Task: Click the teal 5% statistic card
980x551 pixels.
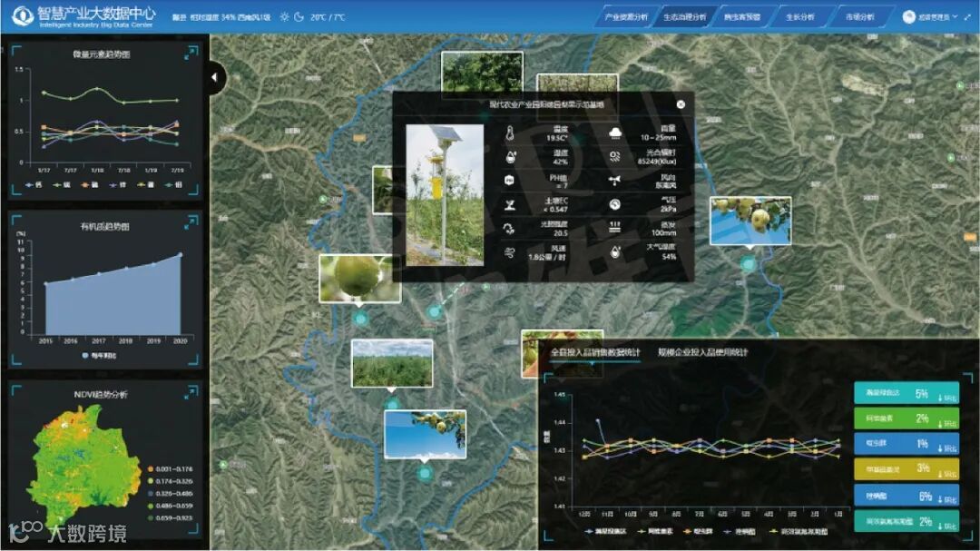Action: point(906,393)
